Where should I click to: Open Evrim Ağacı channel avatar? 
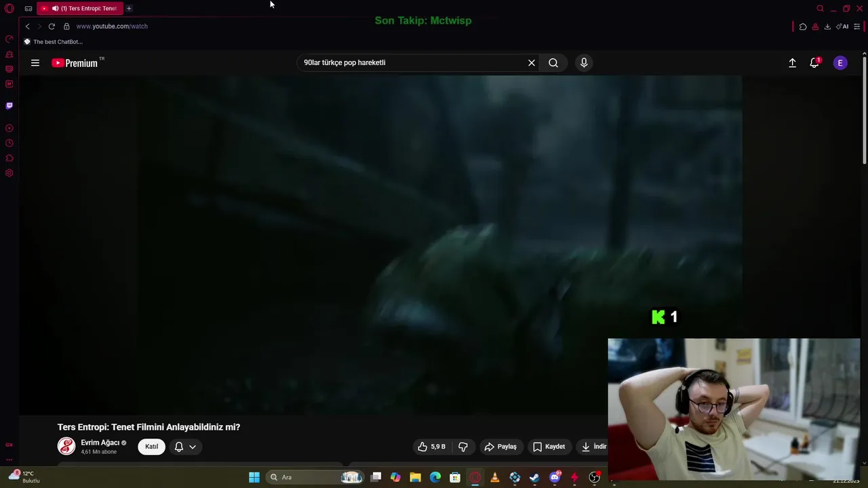[x=66, y=446]
